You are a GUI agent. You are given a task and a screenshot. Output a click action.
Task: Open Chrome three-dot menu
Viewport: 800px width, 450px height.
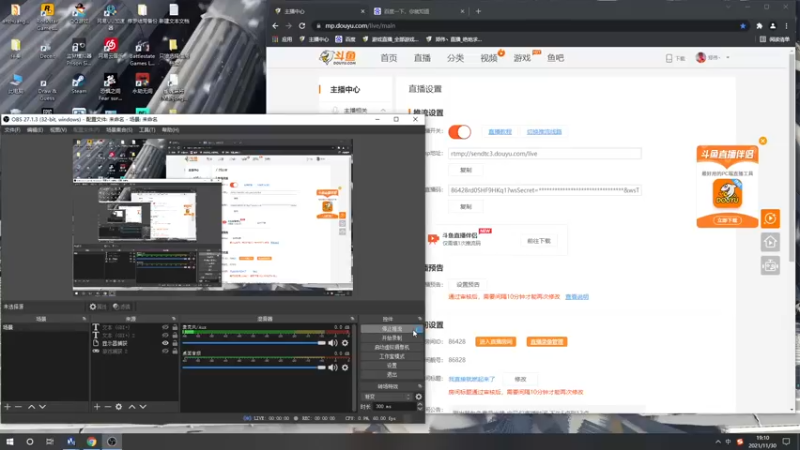point(786,26)
